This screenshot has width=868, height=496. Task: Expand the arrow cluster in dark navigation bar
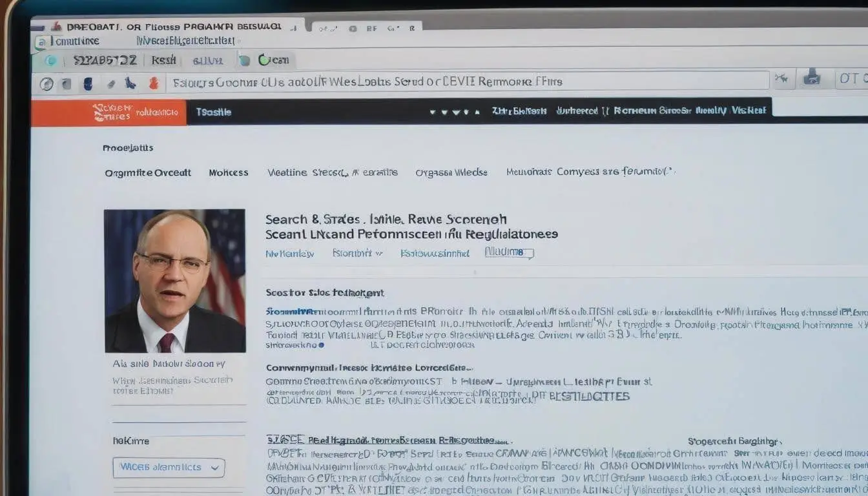[455, 112]
